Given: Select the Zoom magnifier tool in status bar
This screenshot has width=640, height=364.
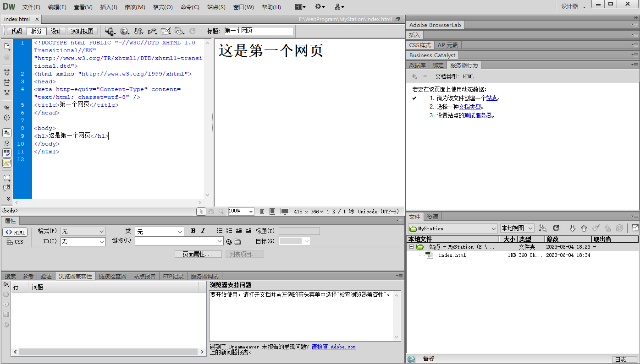Looking at the screenshot, I should 221,212.
